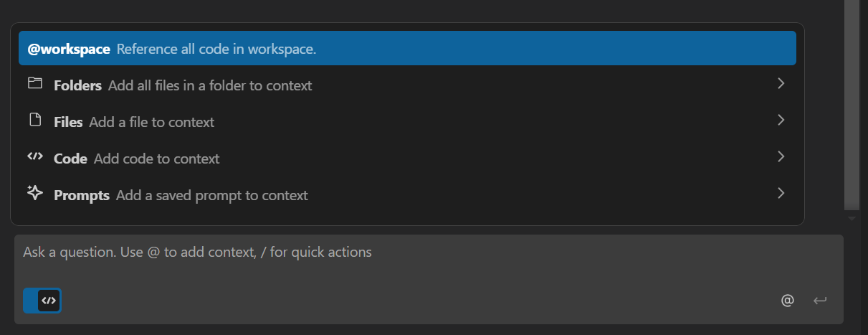Choose "Files" to add a file
This screenshot has height=335, width=868.
click(x=69, y=122)
